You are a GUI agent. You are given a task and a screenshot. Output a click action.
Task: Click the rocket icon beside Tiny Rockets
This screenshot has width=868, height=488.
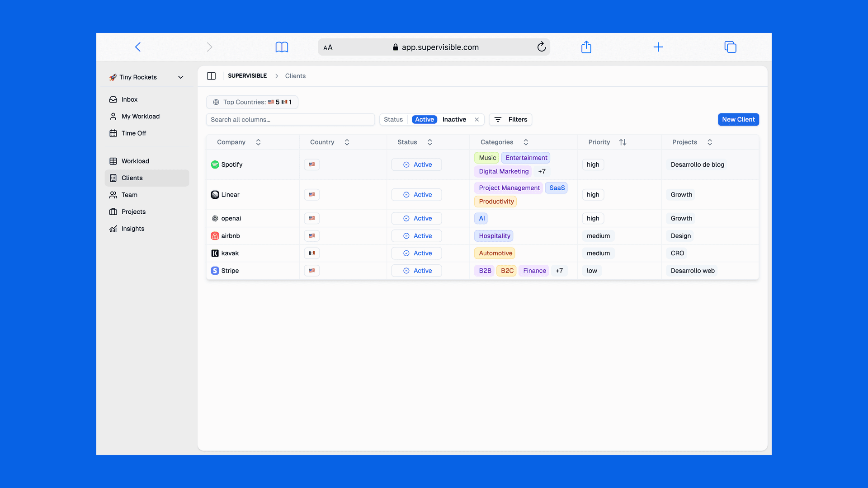(x=113, y=77)
